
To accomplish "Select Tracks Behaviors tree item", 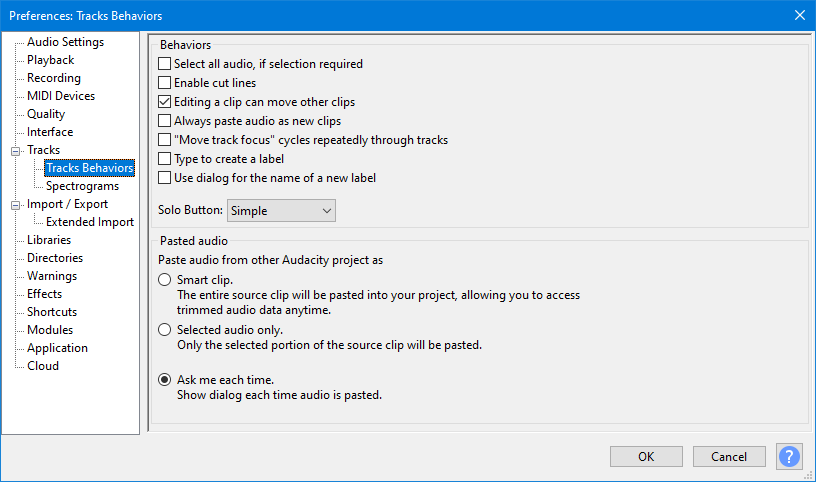I will tap(90, 168).
